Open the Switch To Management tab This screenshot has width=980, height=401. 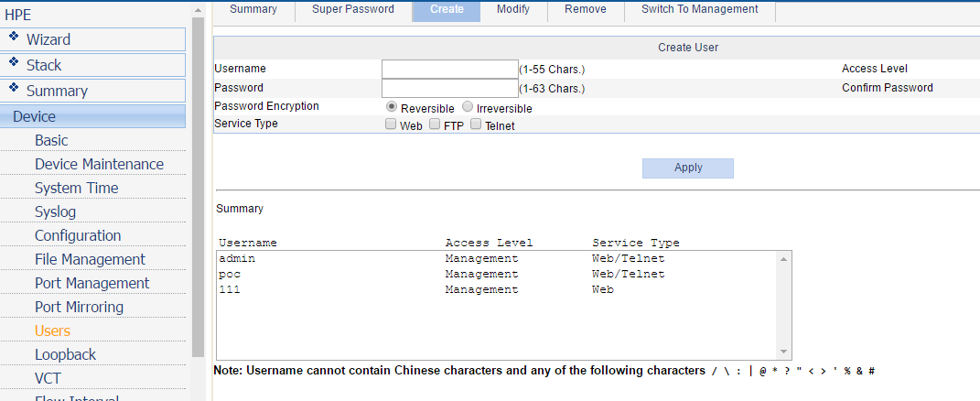700,10
